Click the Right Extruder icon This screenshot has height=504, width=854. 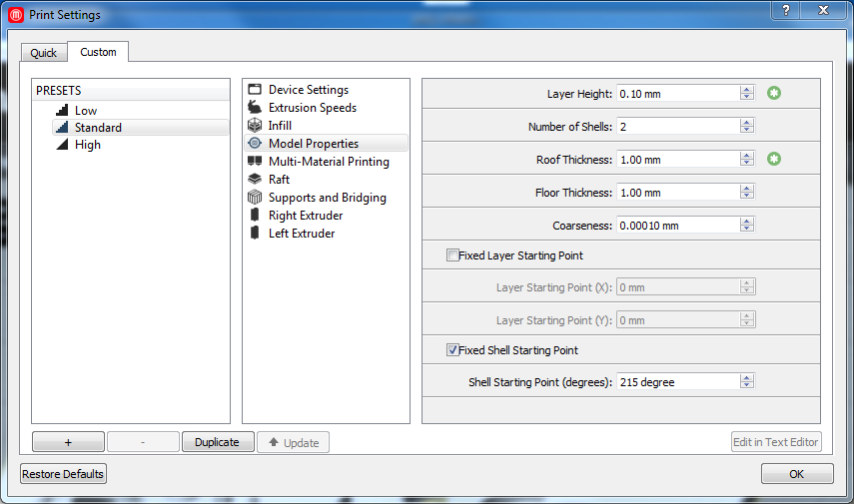[255, 215]
